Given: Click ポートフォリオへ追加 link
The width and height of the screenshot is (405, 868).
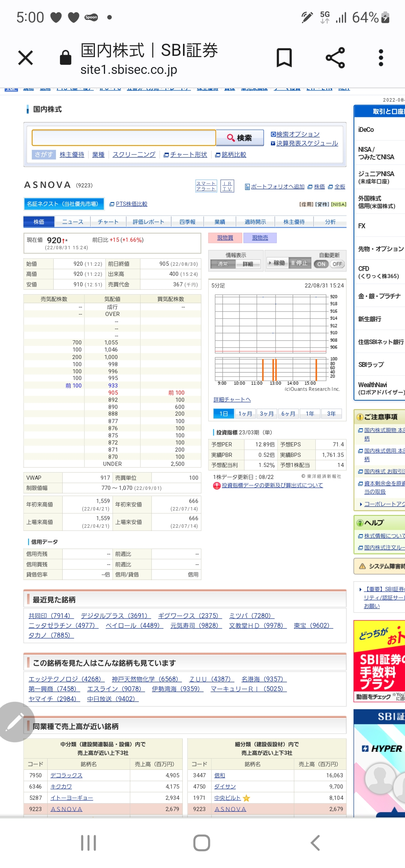Looking at the screenshot, I should (x=277, y=187).
